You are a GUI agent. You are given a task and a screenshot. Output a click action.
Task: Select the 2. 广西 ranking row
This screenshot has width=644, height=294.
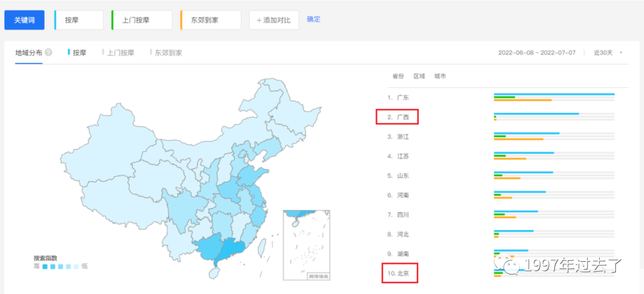(x=501, y=117)
